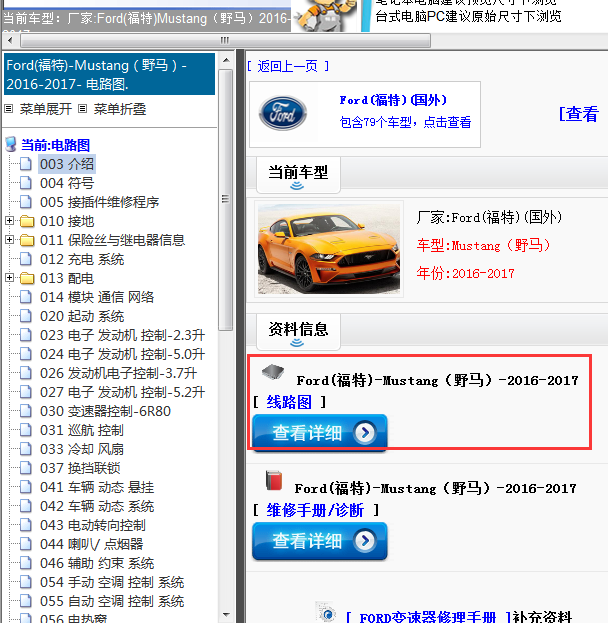Screen dimensions: 608x623
Task: Click icon beside FORD变速器修理手册 link
Action: pyautogui.click(x=326, y=612)
